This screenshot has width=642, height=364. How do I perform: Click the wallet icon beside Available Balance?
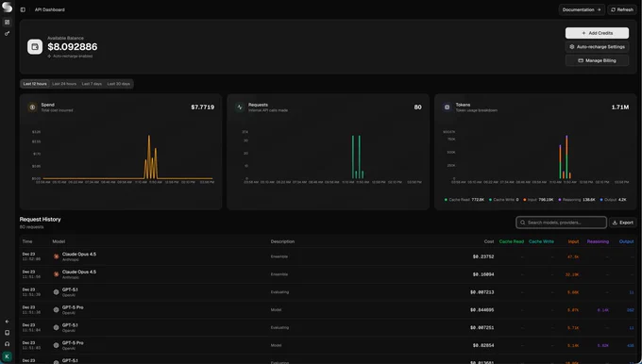click(x=35, y=47)
